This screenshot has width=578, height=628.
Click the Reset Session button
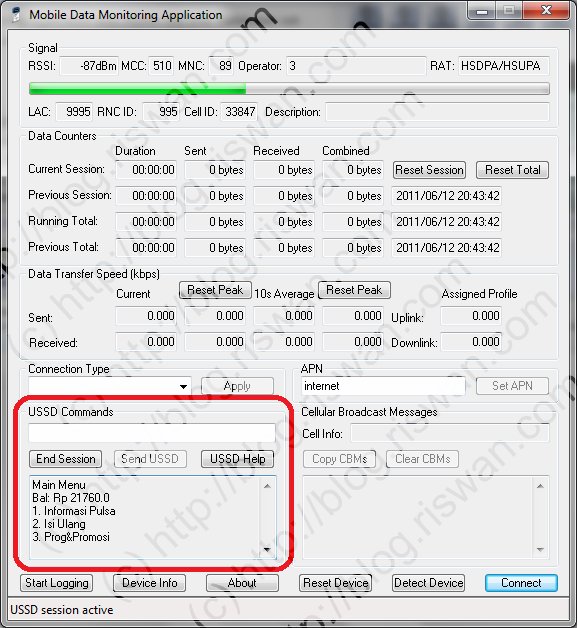pyautogui.click(x=429, y=170)
